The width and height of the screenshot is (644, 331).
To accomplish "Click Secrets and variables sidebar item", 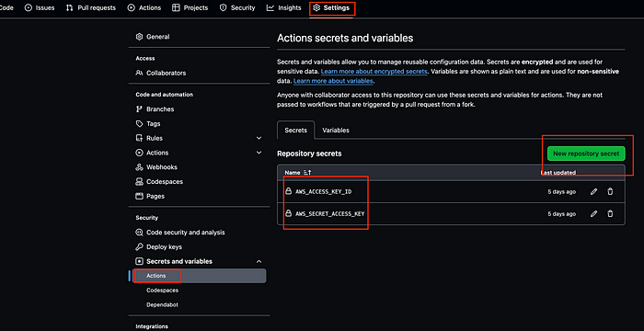I will (x=179, y=261).
